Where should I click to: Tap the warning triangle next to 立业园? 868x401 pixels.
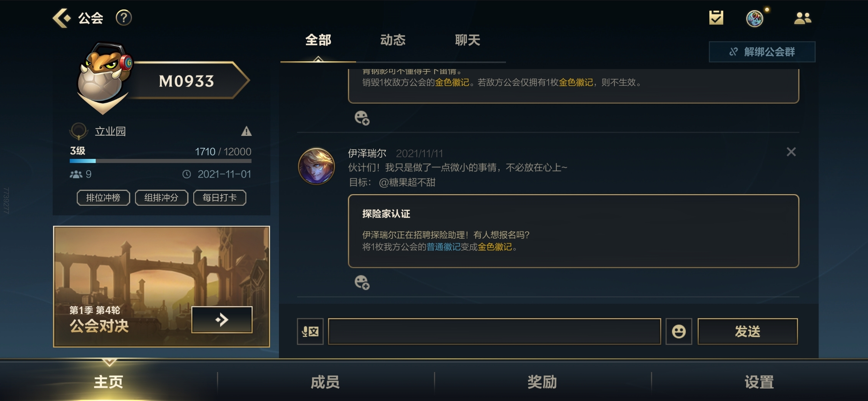[x=246, y=131]
